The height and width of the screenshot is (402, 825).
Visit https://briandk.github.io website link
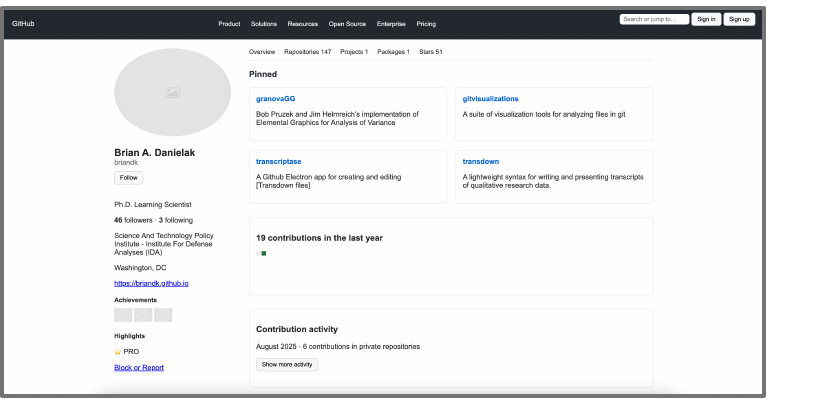(152, 283)
